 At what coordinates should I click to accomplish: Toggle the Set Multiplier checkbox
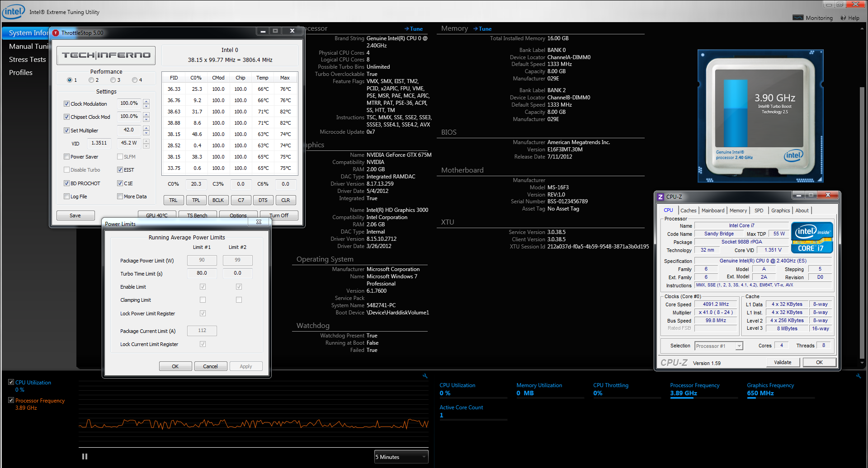point(66,131)
